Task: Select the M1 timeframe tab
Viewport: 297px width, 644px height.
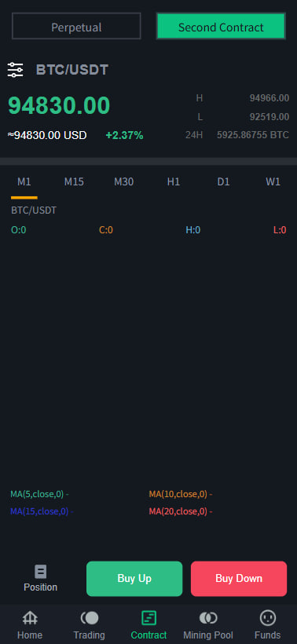Action: click(x=24, y=182)
